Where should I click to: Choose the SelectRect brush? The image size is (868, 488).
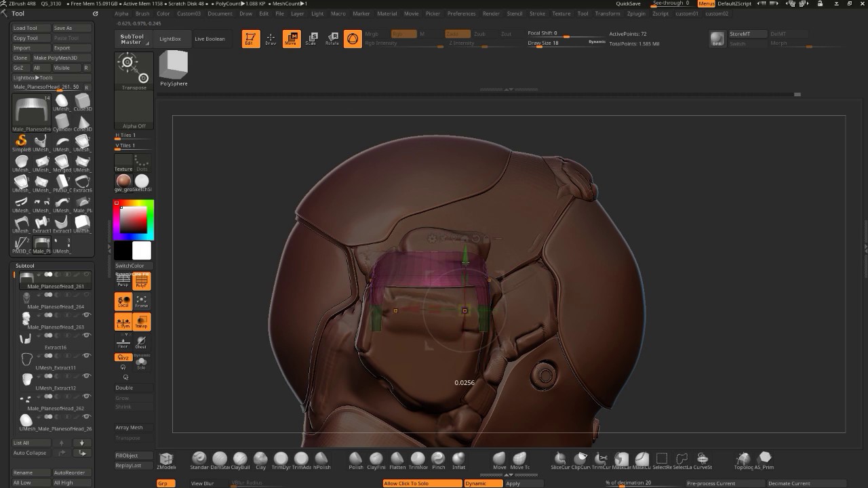[x=662, y=460]
